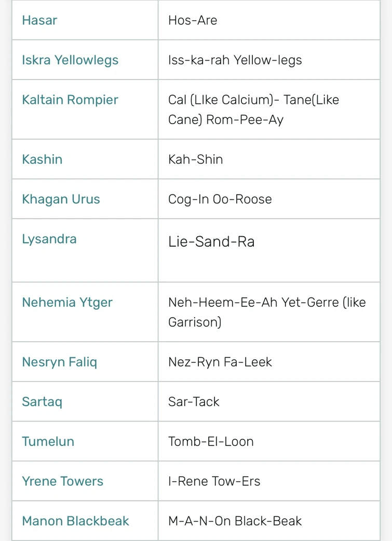This screenshot has width=392, height=541.
Task: Open the Tumelun link
Action: 48,441
